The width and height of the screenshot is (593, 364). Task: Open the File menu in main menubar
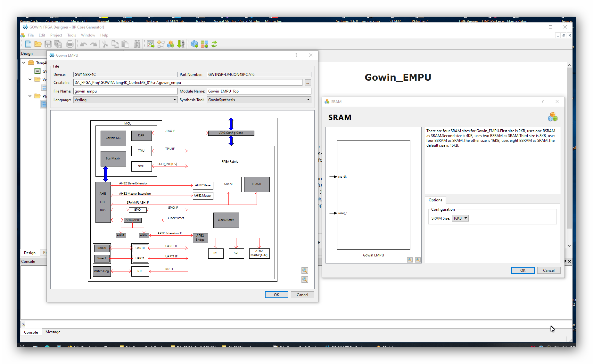[x=31, y=35]
